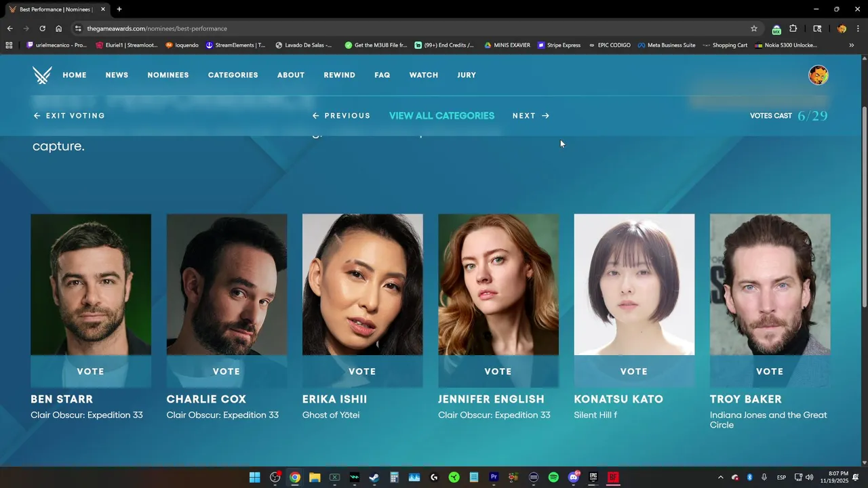868x488 pixels.
Task: Open Discord from the taskbar
Action: point(574,477)
